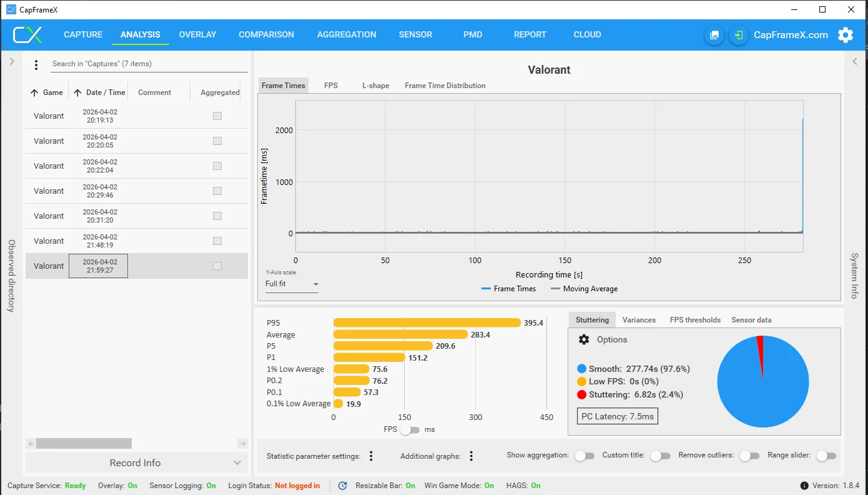
Task: Expand the Observed directory side panel
Action: point(11,61)
